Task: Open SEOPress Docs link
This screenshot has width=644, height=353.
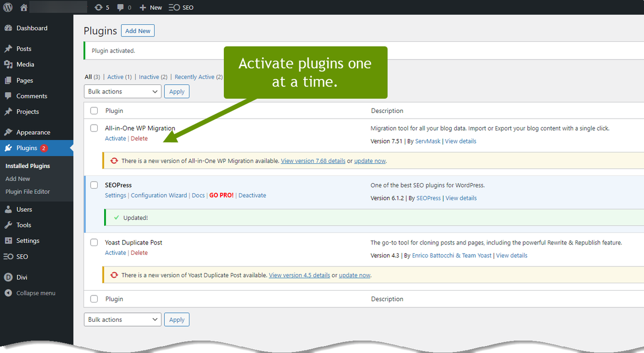Action: point(198,196)
